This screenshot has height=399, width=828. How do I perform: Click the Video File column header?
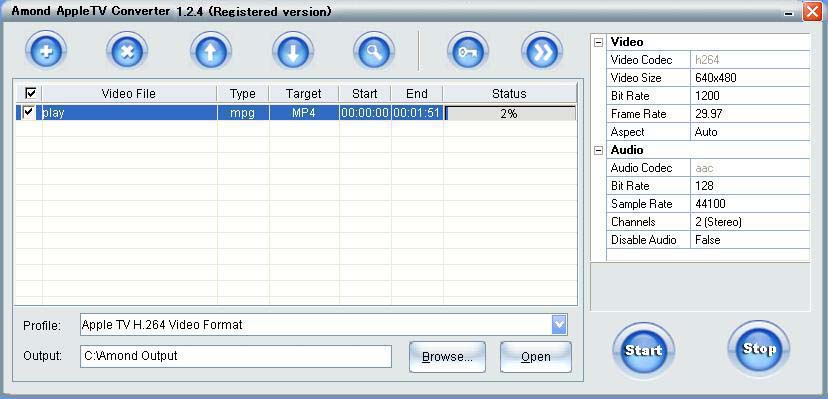point(129,94)
